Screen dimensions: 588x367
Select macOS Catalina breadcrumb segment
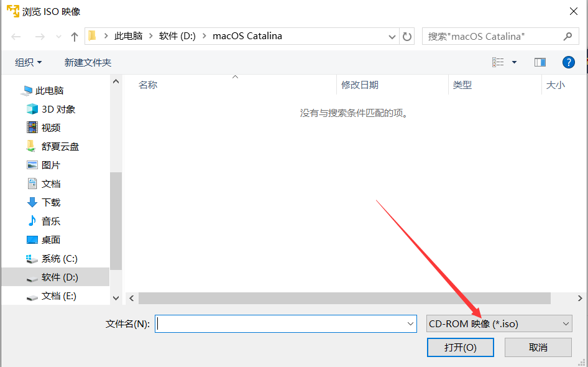[x=247, y=36]
